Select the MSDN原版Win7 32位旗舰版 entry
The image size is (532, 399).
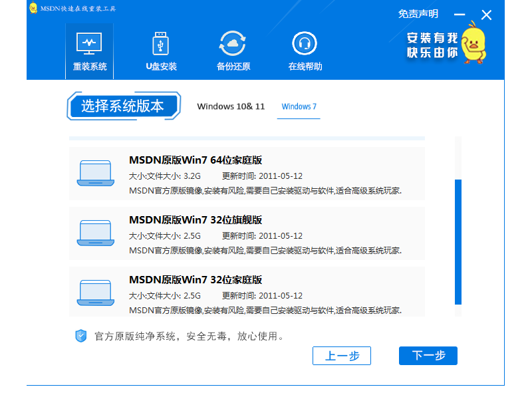pyautogui.click(x=194, y=220)
